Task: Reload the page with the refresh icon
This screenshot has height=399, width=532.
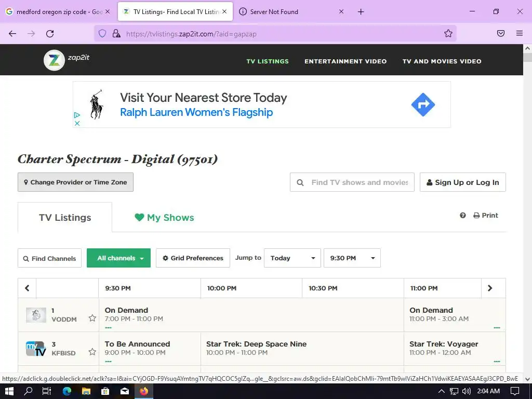Action: pyautogui.click(x=50, y=34)
